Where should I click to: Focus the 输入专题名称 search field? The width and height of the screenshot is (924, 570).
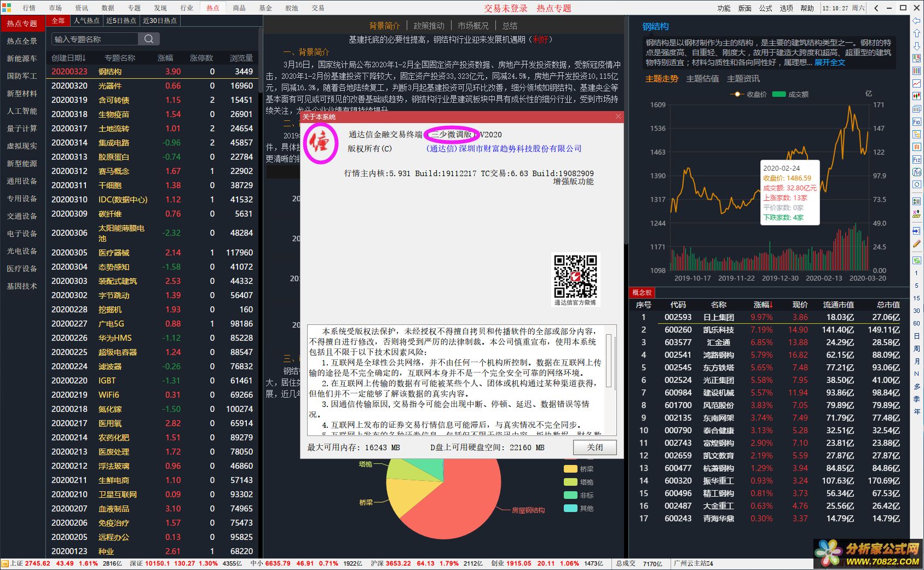coord(95,39)
